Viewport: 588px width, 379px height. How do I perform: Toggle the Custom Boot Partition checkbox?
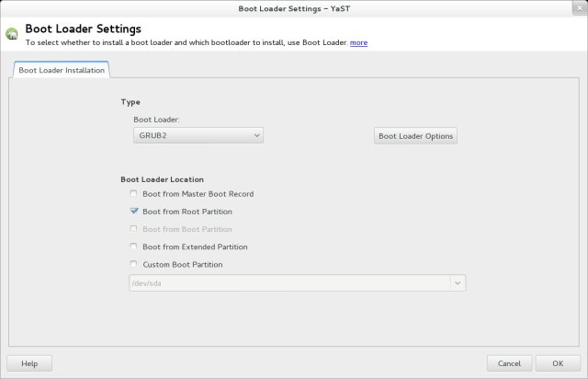[134, 264]
